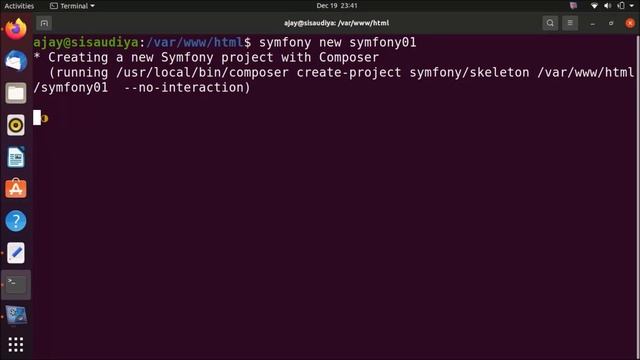Click the terminal scrollbar on the right
Image resolution: width=640 pixels, height=360 pixels.
(x=638, y=196)
